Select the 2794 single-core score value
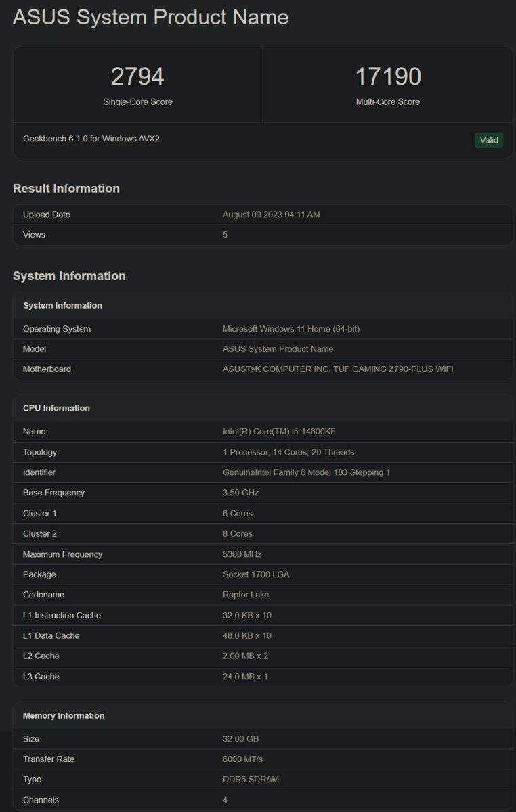 click(137, 76)
